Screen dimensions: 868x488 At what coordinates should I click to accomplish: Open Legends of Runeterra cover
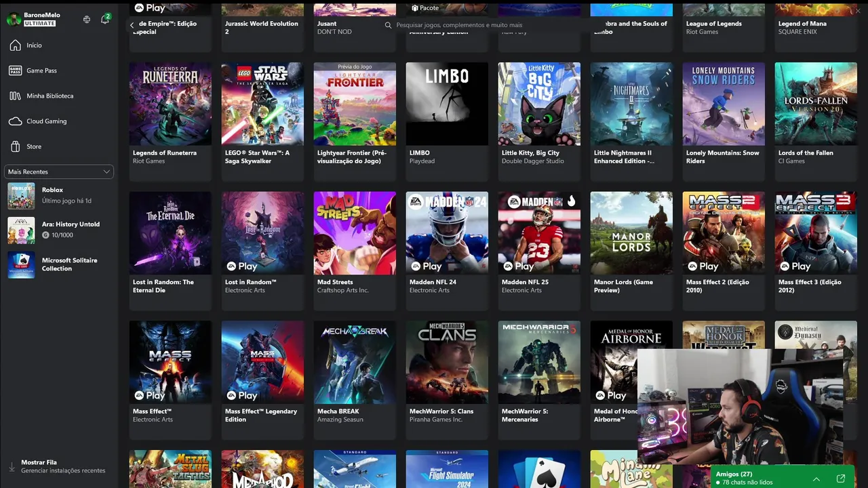[170, 104]
